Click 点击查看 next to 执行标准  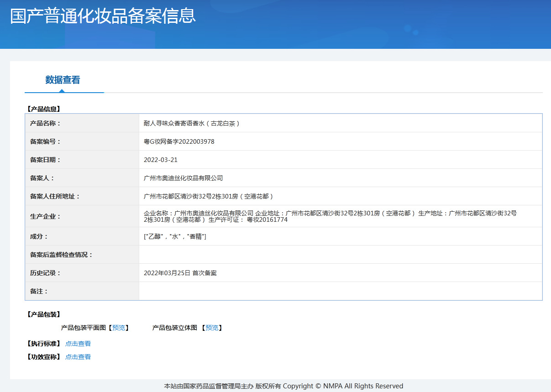(78, 343)
